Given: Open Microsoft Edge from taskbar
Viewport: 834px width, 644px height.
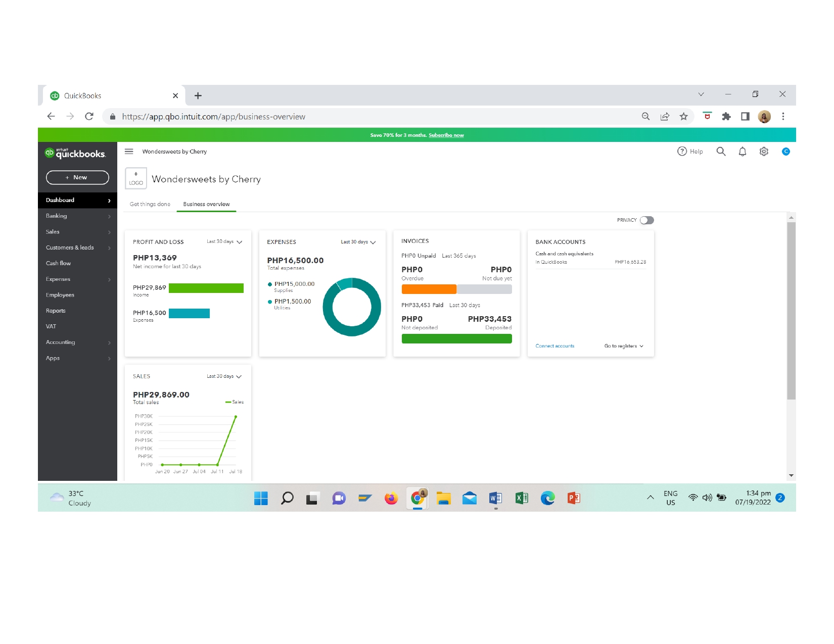Looking at the screenshot, I should (x=547, y=498).
